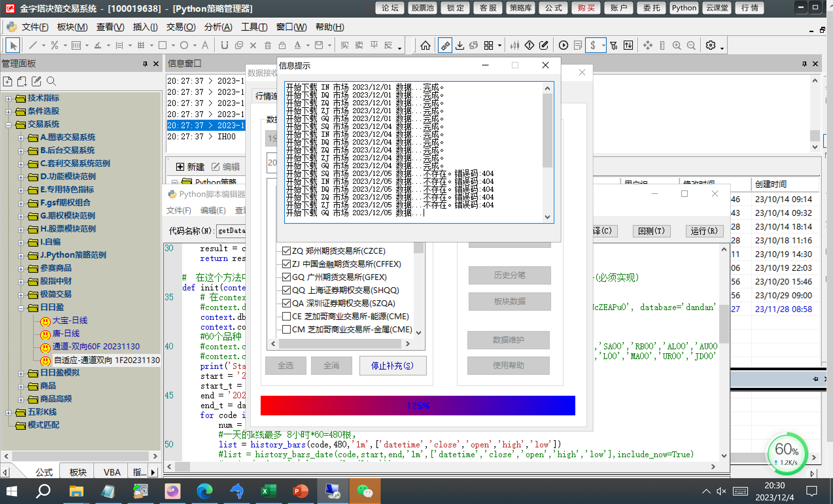The height and width of the screenshot is (504, 833).
Task: Open the 分析(A) menu
Action: 218,27
